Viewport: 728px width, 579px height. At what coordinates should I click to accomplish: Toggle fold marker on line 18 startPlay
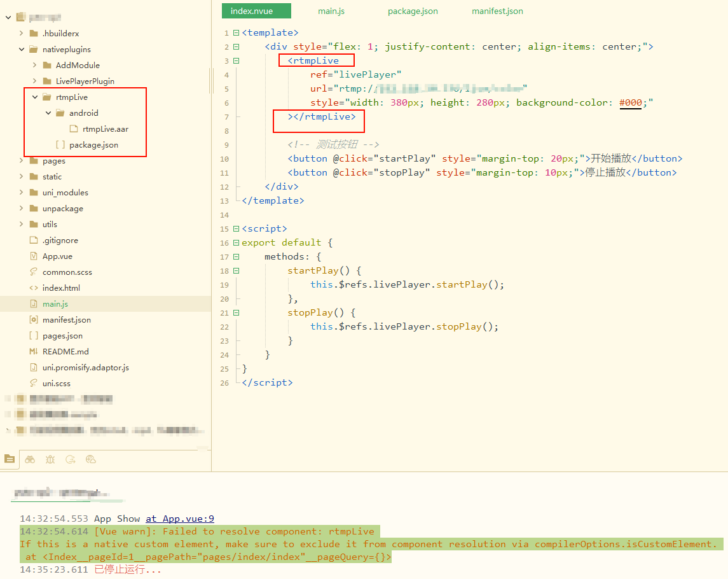(x=237, y=270)
